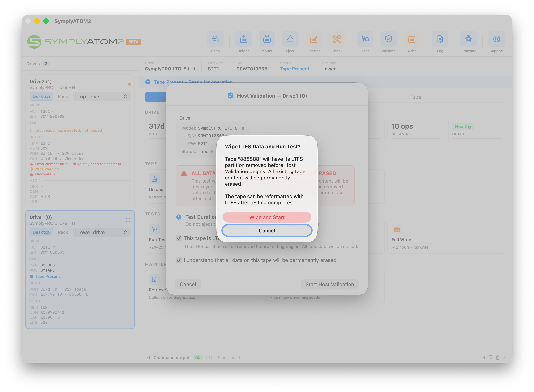Open the Format tool in toolbar
The width and height of the screenshot is (534, 392).
(x=313, y=39)
